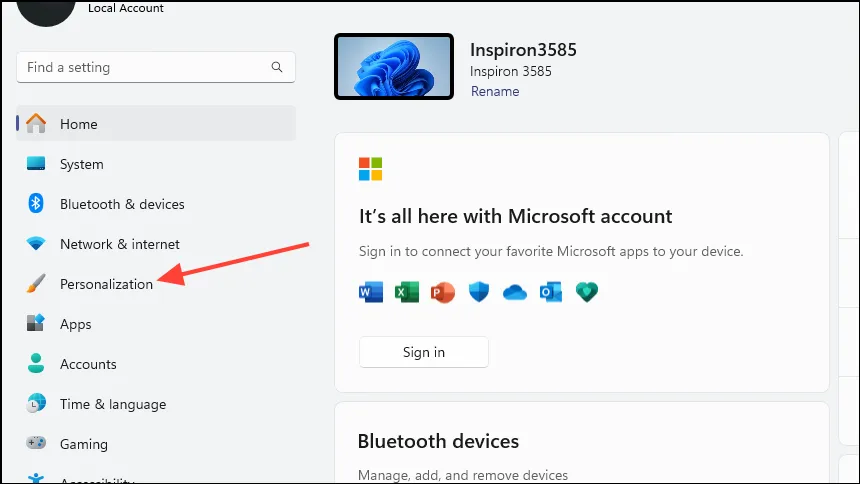860x484 pixels.
Task: Click the OneDrive cloud icon
Action: tap(514, 292)
